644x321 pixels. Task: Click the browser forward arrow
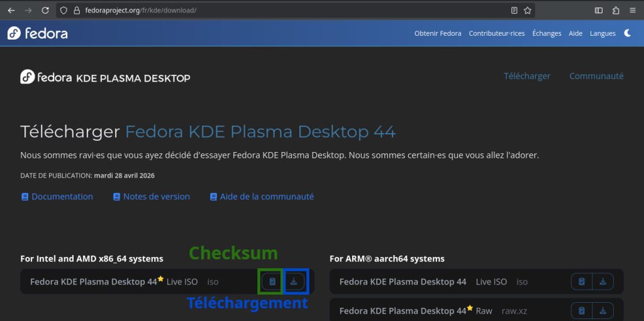[28, 11]
